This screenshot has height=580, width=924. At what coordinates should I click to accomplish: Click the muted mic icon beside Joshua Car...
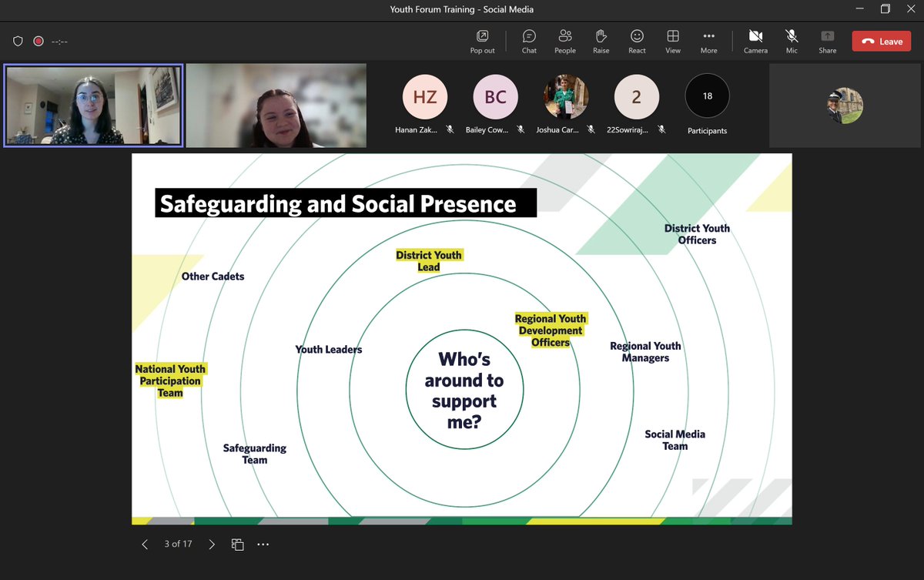(591, 130)
